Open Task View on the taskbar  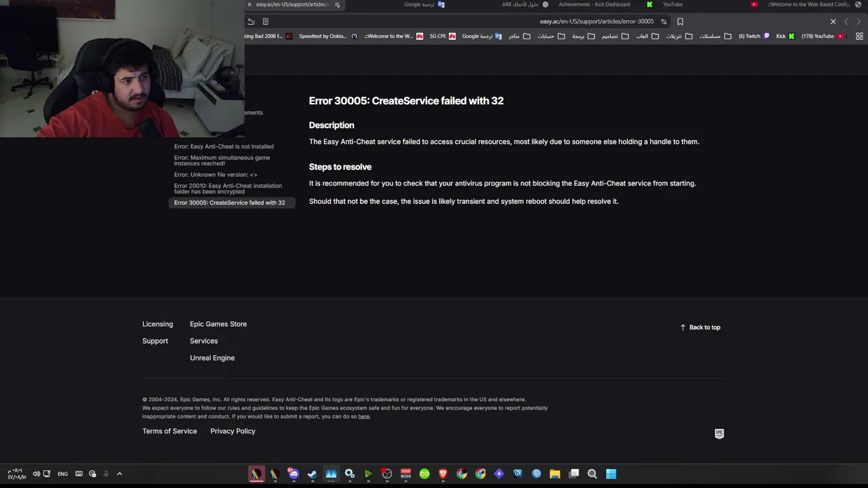tap(574, 474)
